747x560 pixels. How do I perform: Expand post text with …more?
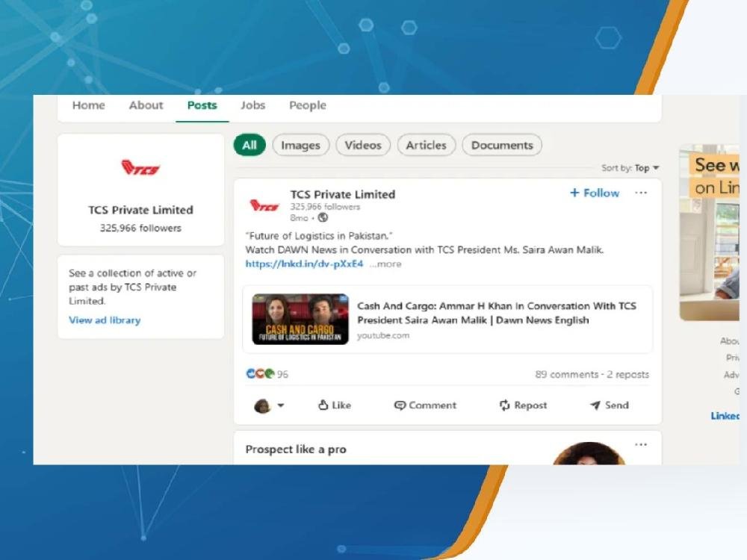pyautogui.click(x=385, y=264)
